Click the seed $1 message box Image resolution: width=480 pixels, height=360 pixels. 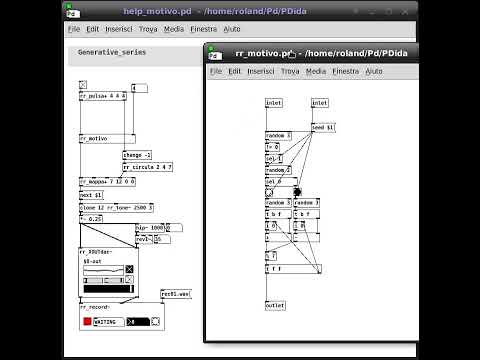(323, 128)
